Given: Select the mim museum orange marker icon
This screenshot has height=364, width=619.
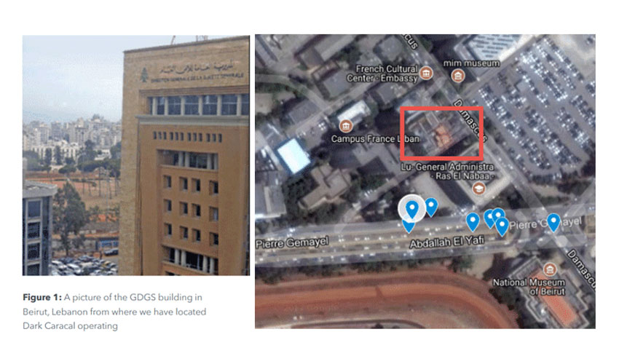Looking at the screenshot, I should tap(458, 76).
